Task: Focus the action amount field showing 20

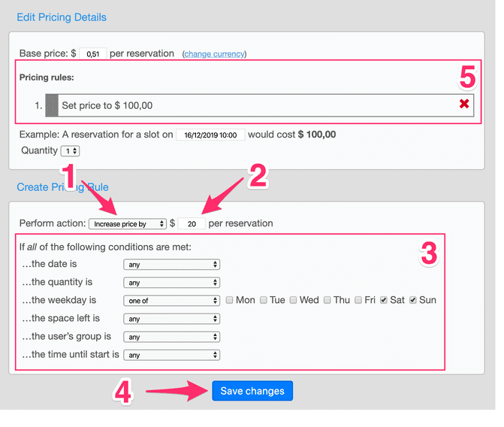Action: (192, 223)
